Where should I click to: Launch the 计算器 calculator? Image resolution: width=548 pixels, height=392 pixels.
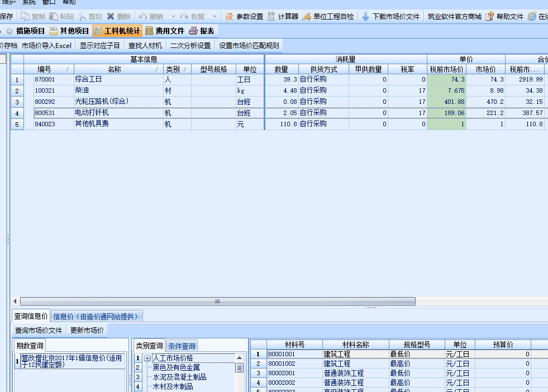pyautogui.click(x=283, y=17)
